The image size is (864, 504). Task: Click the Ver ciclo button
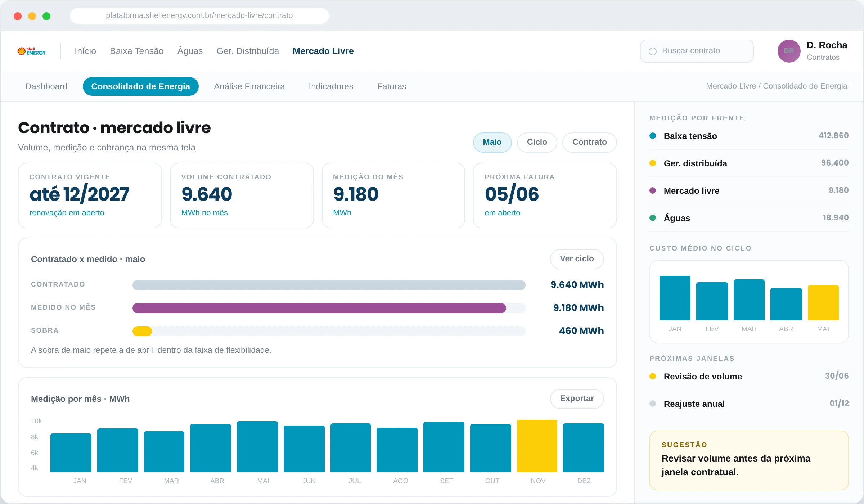[x=577, y=259]
